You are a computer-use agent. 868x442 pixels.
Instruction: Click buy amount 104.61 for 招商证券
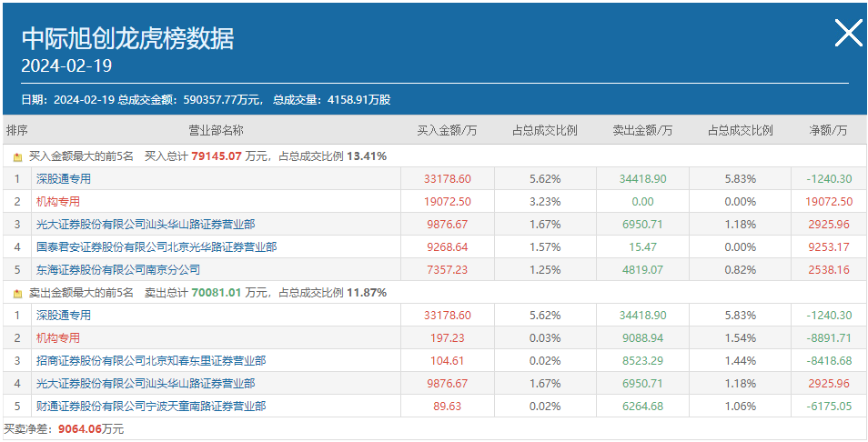[x=448, y=361]
